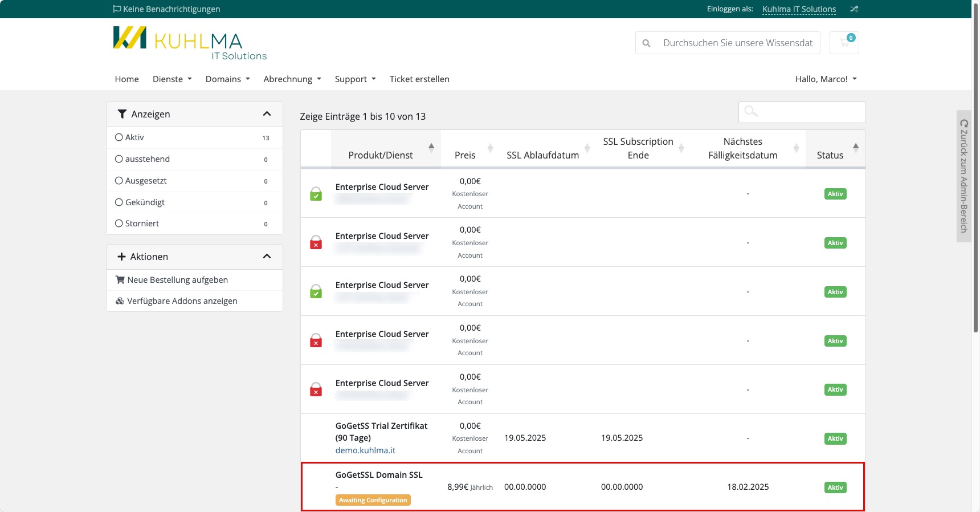Click GoGetSS Trial Zertifikat (90 Tage) name

coord(381,432)
